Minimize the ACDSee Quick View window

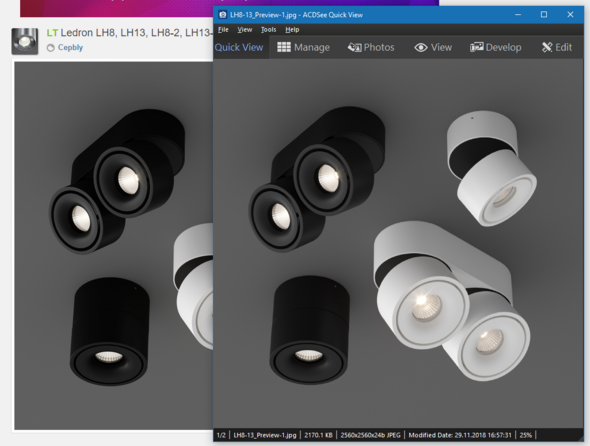[518, 14]
